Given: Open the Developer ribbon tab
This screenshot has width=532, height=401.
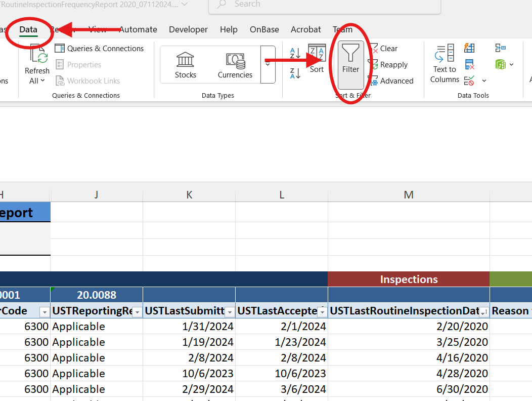Looking at the screenshot, I should click(x=188, y=29).
